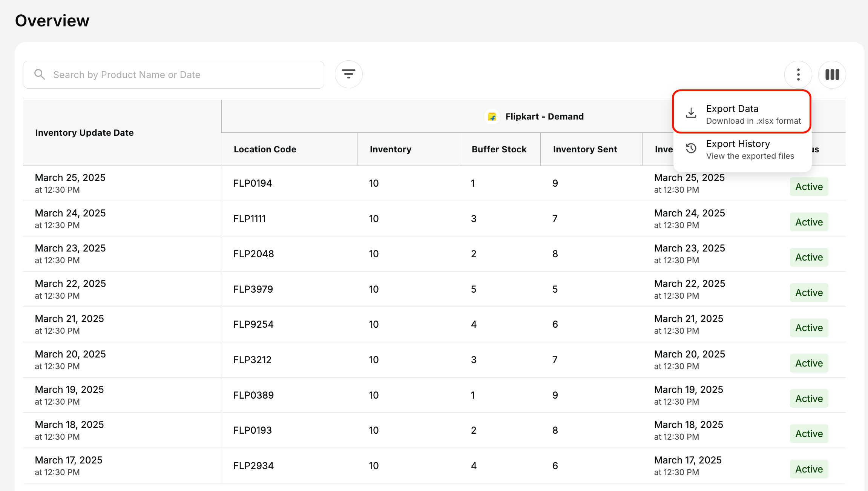Click the search magnifier icon

pyautogui.click(x=40, y=74)
